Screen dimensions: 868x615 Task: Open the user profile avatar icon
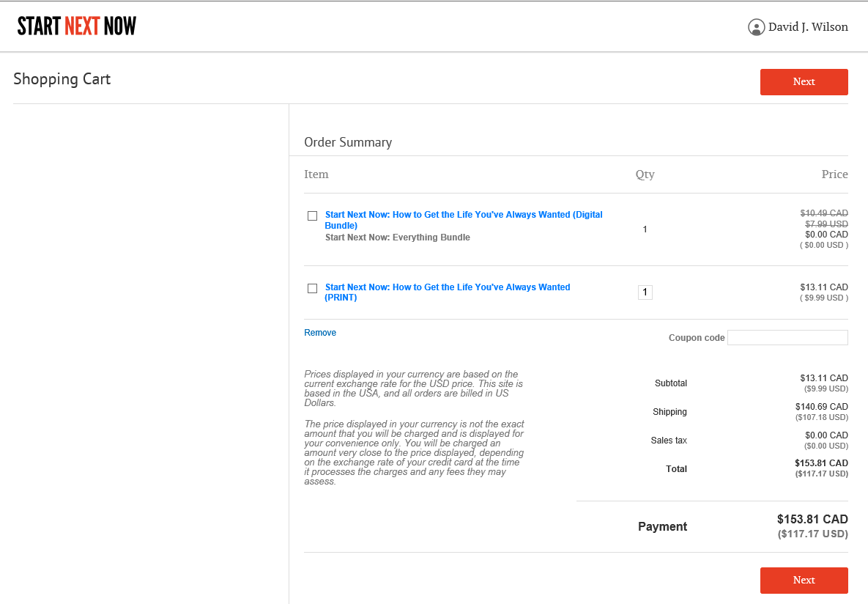pyautogui.click(x=756, y=27)
